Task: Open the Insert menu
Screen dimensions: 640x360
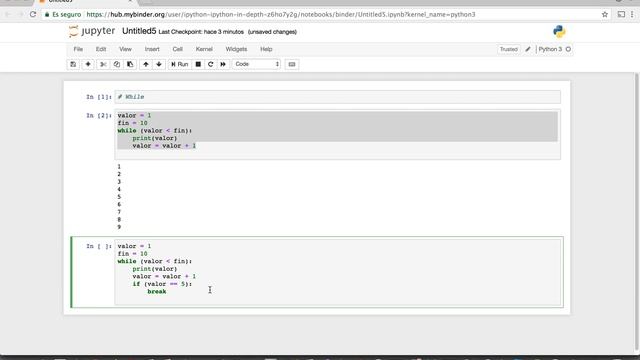Action: [152, 49]
